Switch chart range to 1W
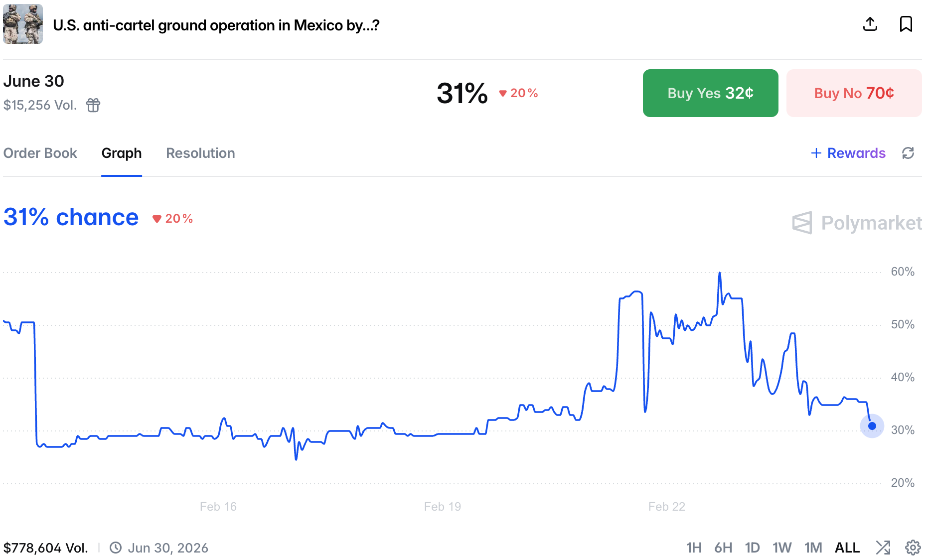This screenshot has height=560, width=926. pyautogui.click(x=782, y=548)
